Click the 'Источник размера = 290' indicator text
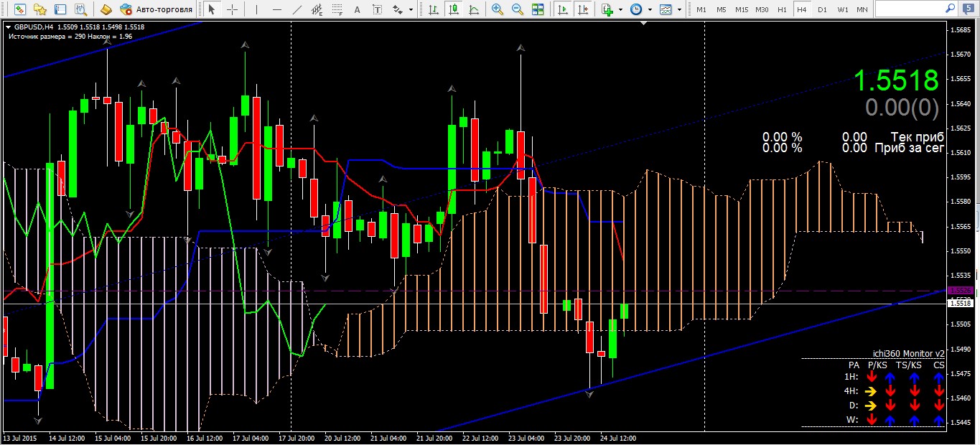Image resolution: width=980 pixels, height=445 pixels. 47,35
